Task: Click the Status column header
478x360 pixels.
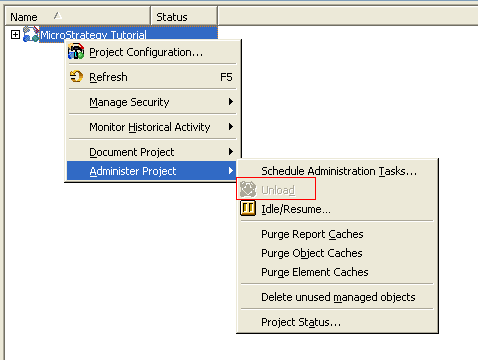Action: [184, 16]
